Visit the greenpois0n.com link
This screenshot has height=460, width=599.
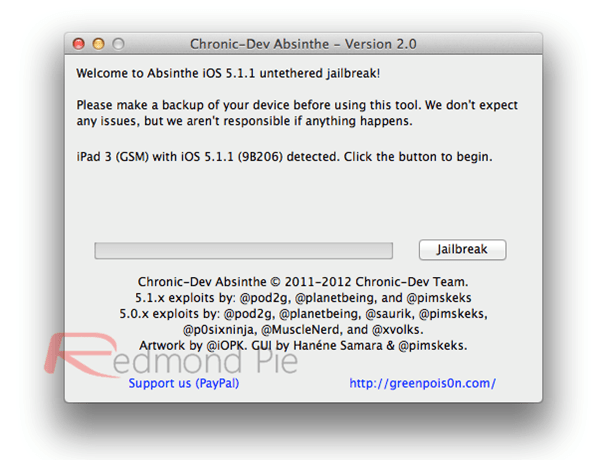423,383
